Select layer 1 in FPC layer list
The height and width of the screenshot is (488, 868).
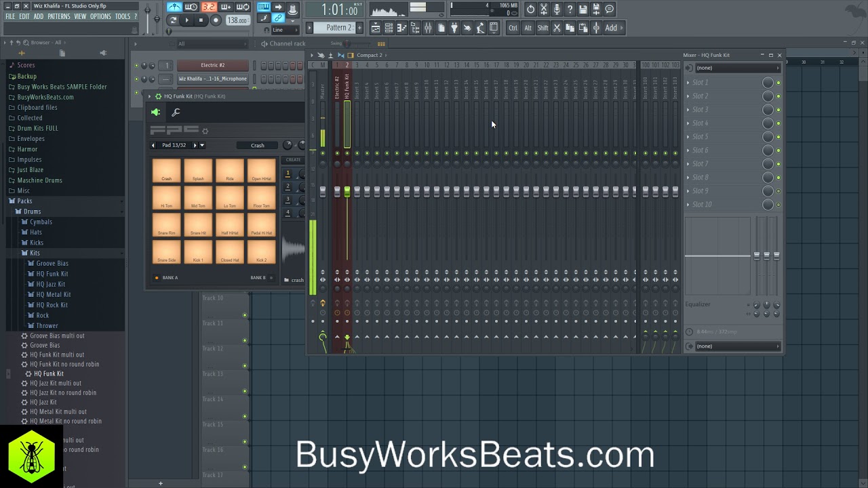point(288,174)
